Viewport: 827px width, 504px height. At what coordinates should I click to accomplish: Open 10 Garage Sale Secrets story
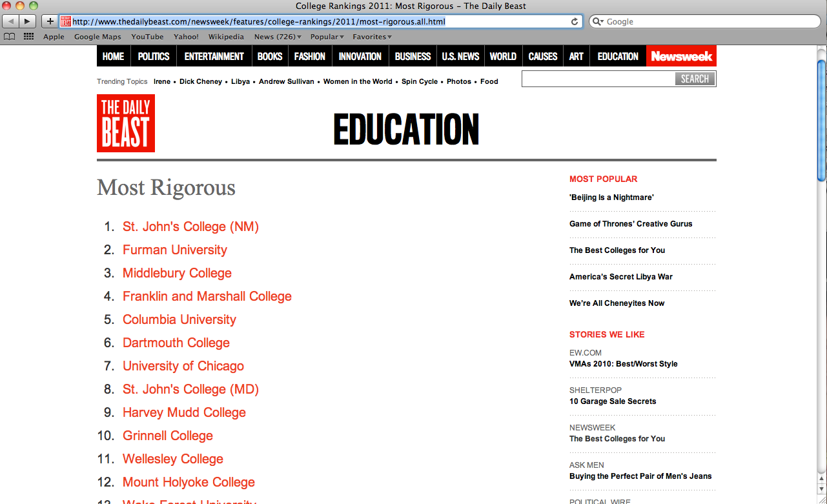[x=613, y=401]
